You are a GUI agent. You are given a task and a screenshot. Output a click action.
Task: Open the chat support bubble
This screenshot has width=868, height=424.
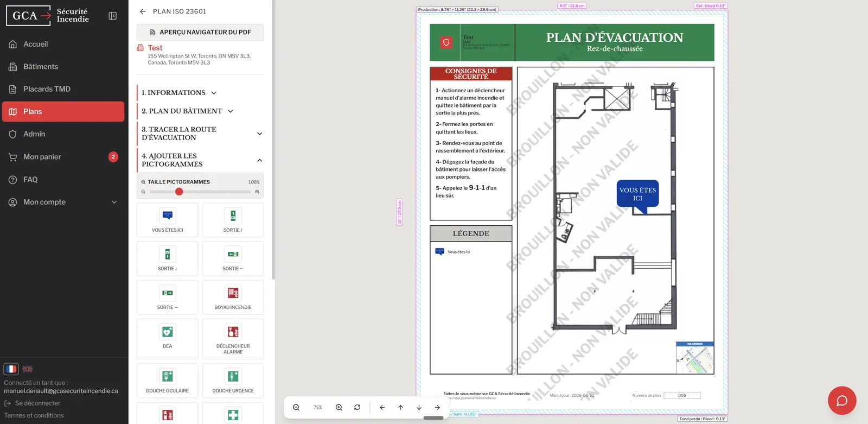point(842,401)
